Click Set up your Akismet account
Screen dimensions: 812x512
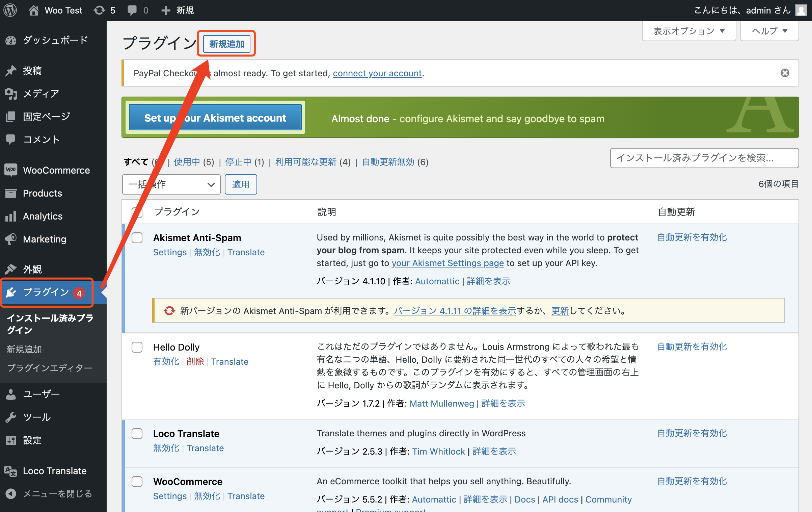(x=215, y=118)
